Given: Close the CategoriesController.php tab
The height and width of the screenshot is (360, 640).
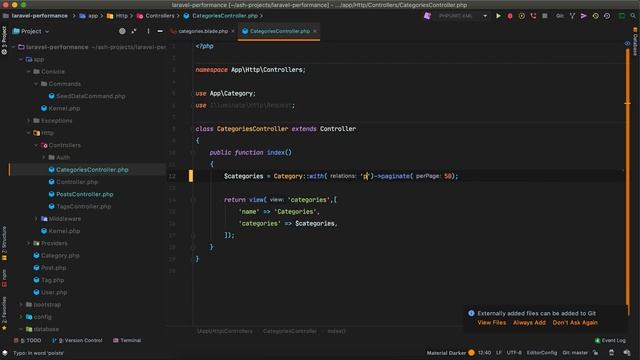Looking at the screenshot, I should [315, 31].
